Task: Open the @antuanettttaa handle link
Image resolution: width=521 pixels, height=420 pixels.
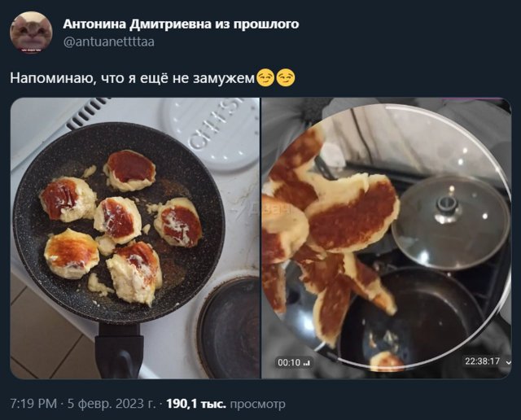Action: click(x=108, y=42)
